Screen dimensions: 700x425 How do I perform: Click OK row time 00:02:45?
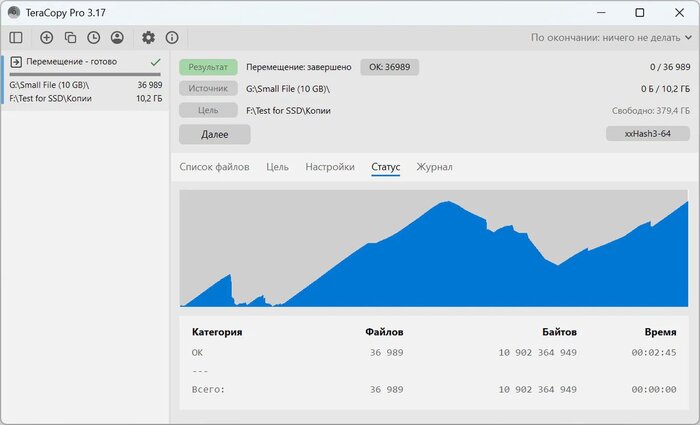click(x=654, y=352)
